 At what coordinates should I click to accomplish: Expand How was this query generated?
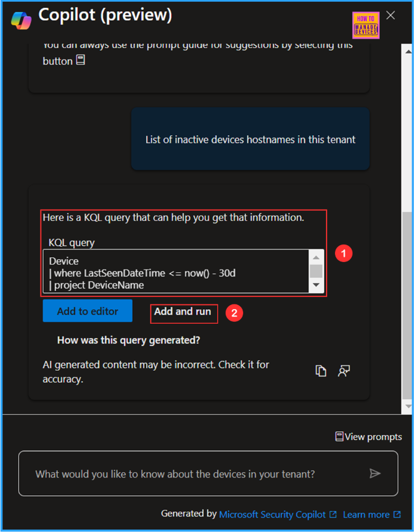pos(129,340)
